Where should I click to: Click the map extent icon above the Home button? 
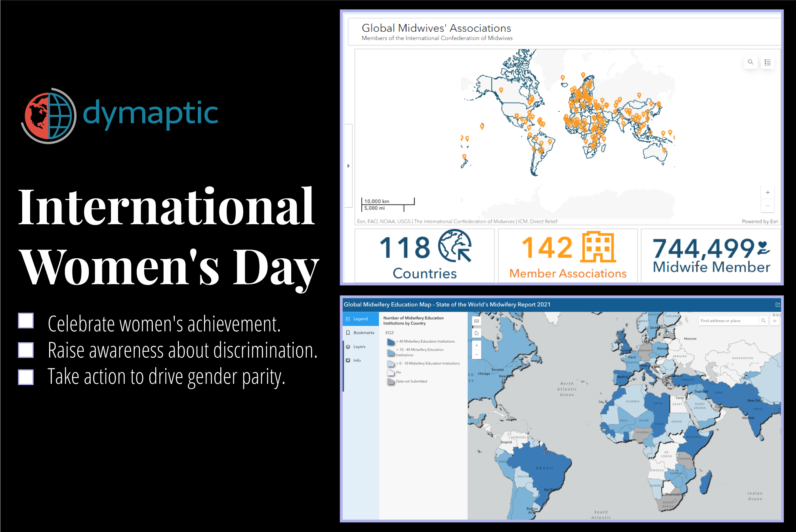(477, 321)
